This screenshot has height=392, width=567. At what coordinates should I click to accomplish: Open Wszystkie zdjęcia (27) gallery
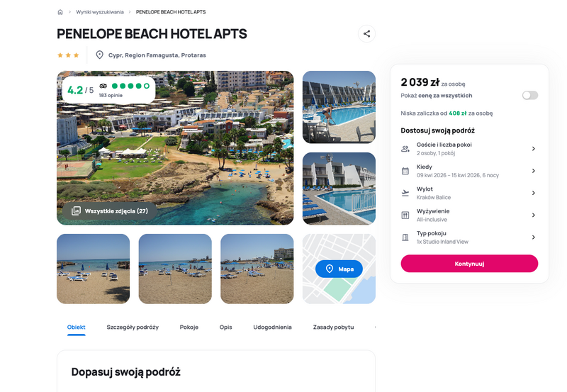click(x=110, y=211)
